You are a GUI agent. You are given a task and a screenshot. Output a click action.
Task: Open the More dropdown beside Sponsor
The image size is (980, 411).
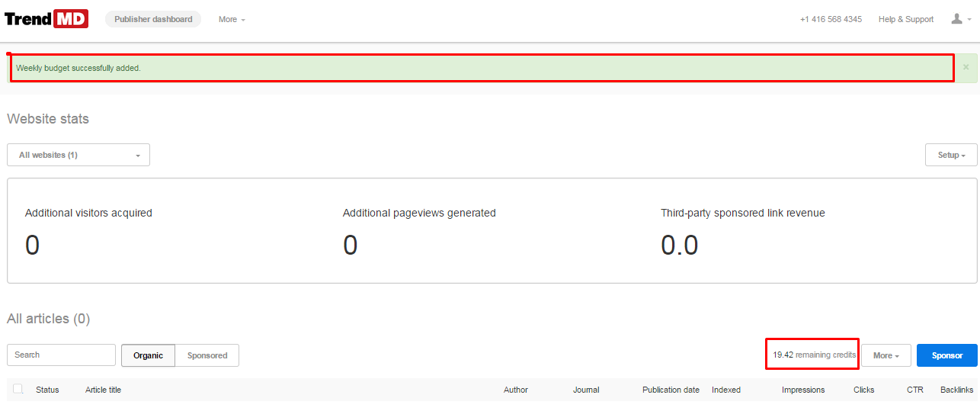(886, 355)
